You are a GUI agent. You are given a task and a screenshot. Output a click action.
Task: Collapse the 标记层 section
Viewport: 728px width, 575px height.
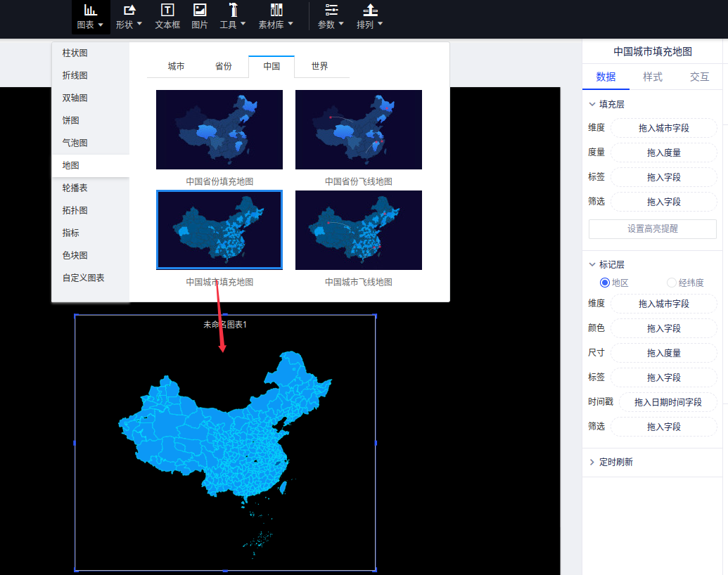[x=592, y=265]
